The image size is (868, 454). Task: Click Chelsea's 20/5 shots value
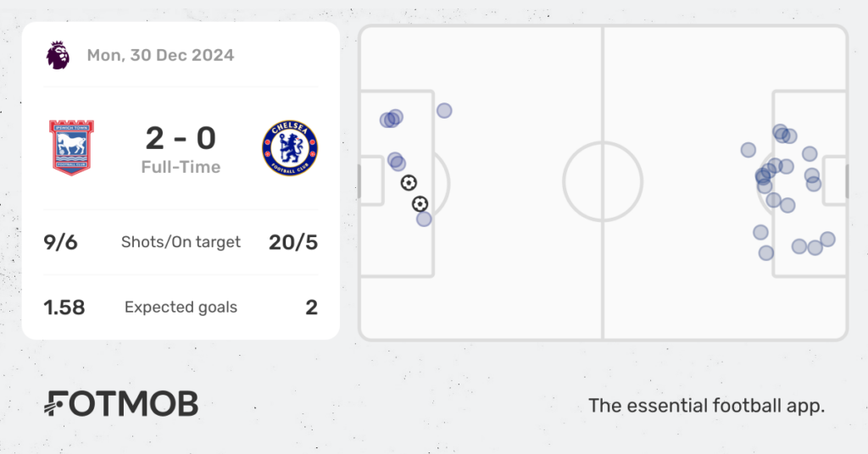coord(293,242)
